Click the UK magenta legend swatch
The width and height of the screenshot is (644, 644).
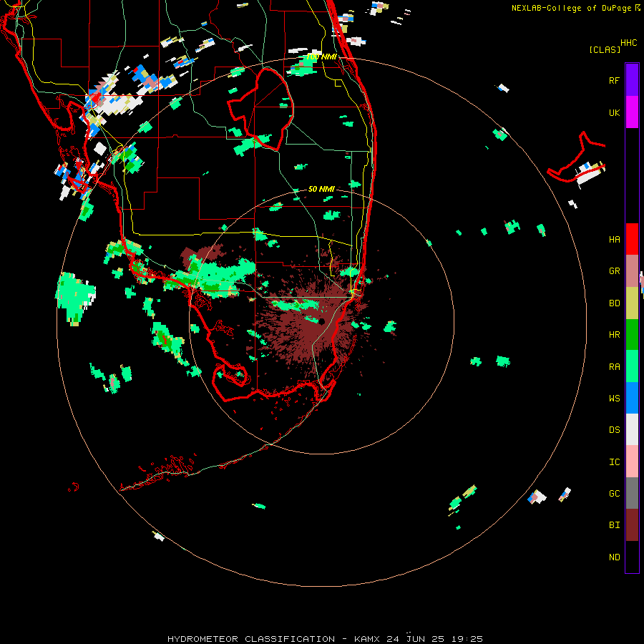pos(632,112)
